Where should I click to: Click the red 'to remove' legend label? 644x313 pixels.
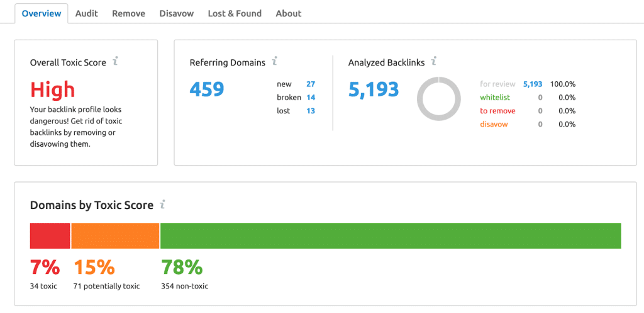pyautogui.click(x=497, y=111)
